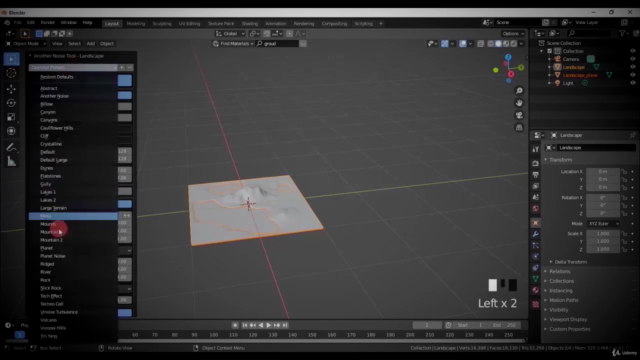Open the Physics properties tab
Screen dimensions: 640x360
(x=536, y=256)
